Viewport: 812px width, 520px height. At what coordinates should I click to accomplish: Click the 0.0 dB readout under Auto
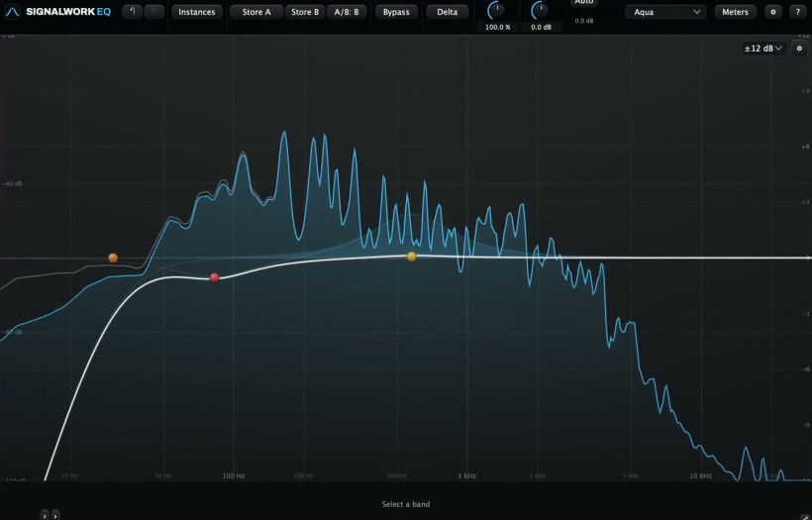point(584,21)
